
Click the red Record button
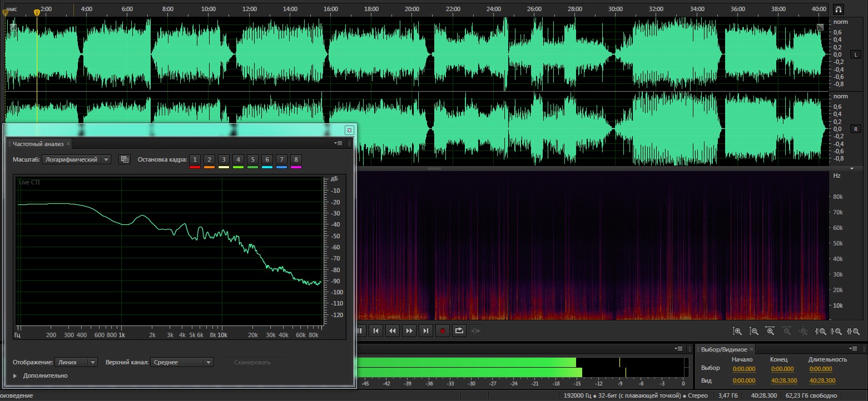coord(443,330)
